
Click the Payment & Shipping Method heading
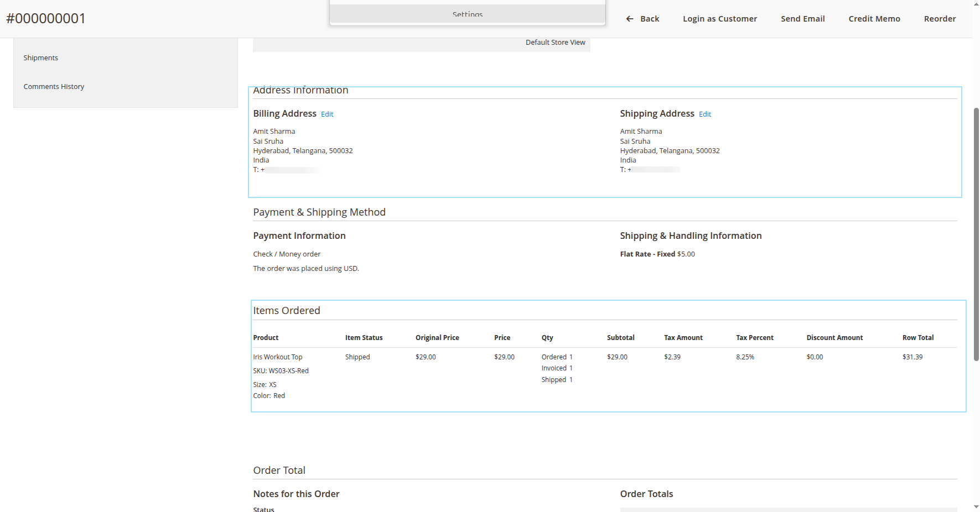pos(319,212)
